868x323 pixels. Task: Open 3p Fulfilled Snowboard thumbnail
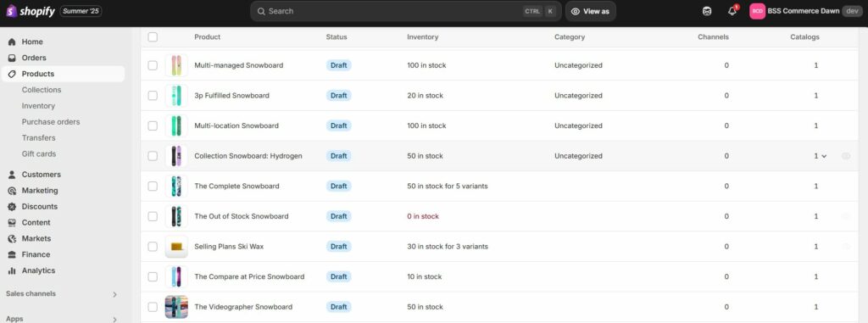point(176,95)
